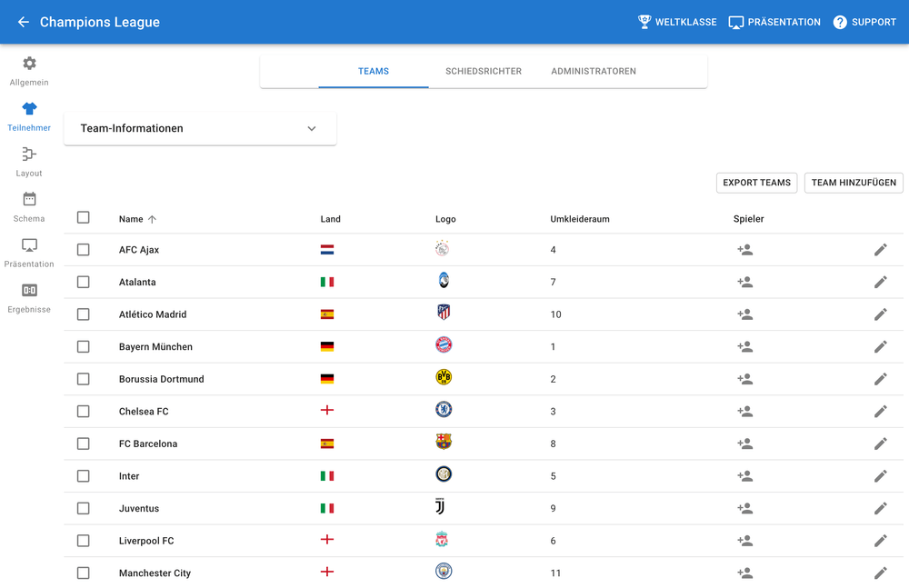Viewport: 909px width, 588px height.
Task: Add player to Manchester City
Action: (745, 573)
